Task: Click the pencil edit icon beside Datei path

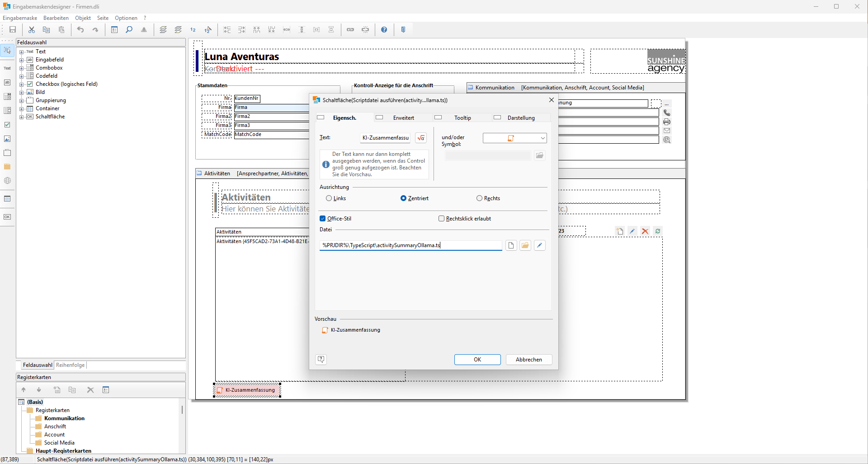Action: click(x=539, y=245)
